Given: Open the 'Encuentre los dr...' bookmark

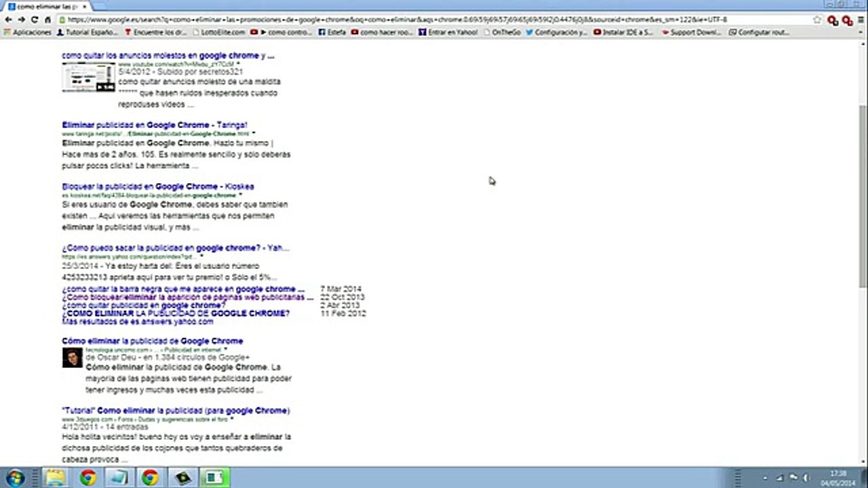Looking at the screenshot, I should (155, 32).
